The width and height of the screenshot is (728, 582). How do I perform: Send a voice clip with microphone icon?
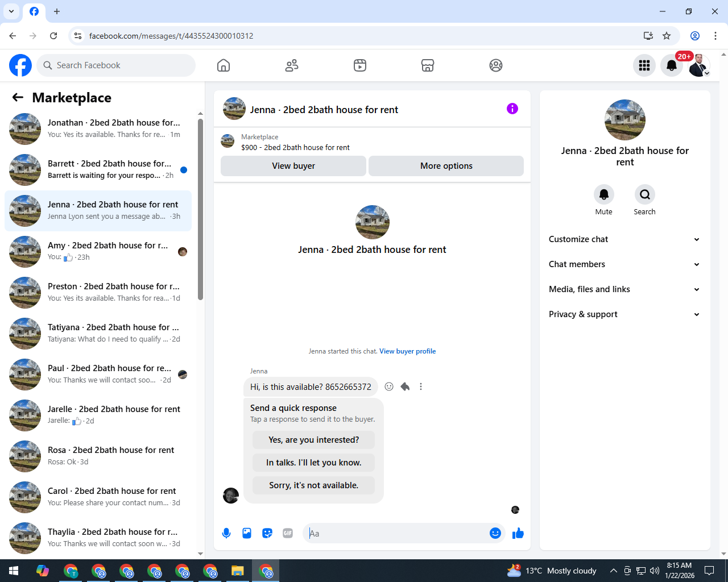pos(226,533)
